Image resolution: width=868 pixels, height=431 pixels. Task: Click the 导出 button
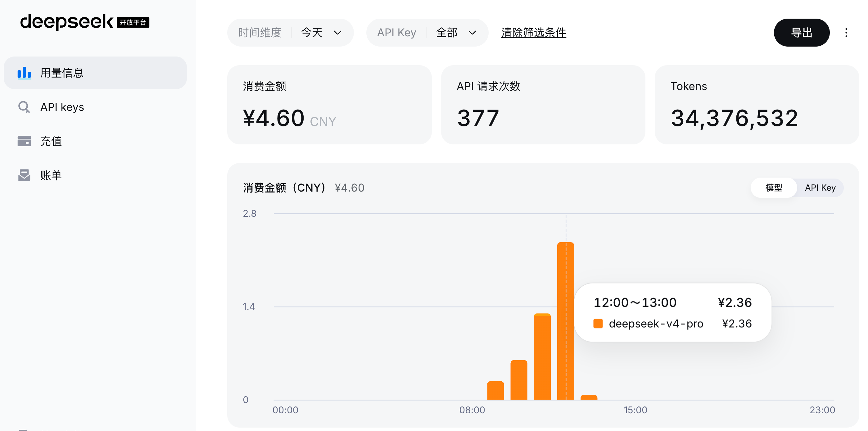coord(801,33)
